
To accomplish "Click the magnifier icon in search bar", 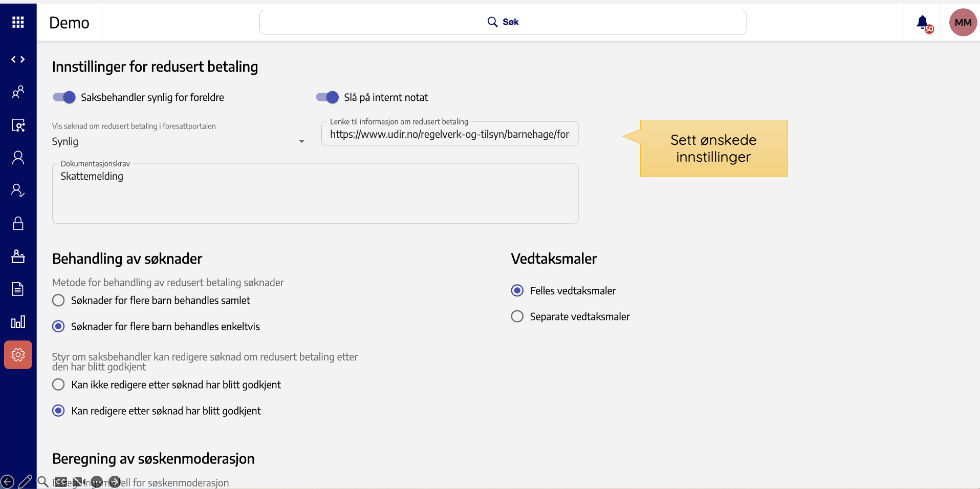I will tap(492, 22).
